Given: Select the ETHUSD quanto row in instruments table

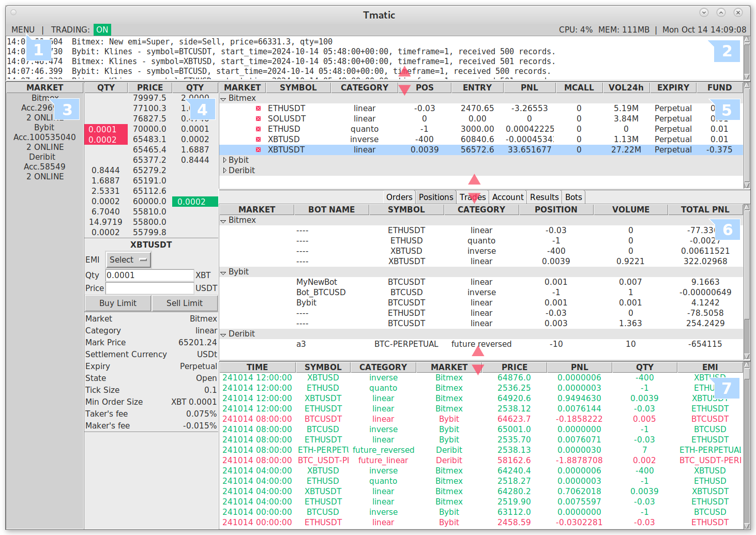Looking at the screenshot, I should 481,129.
